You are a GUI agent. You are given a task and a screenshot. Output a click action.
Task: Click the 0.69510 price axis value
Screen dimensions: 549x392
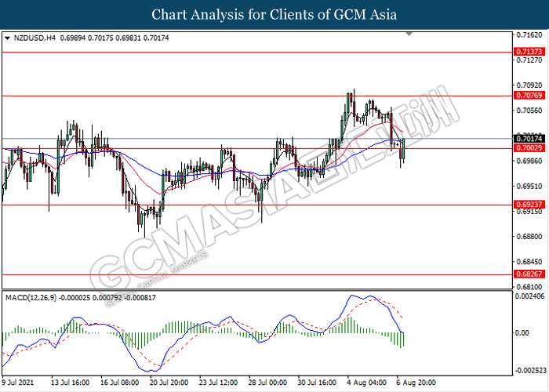click(x=529, y=187)
